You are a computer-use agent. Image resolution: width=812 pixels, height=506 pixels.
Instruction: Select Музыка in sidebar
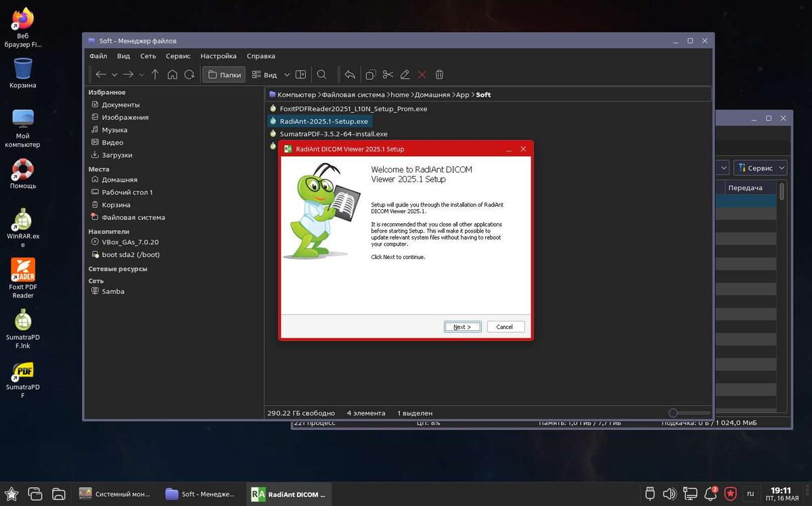pos(114,130)
